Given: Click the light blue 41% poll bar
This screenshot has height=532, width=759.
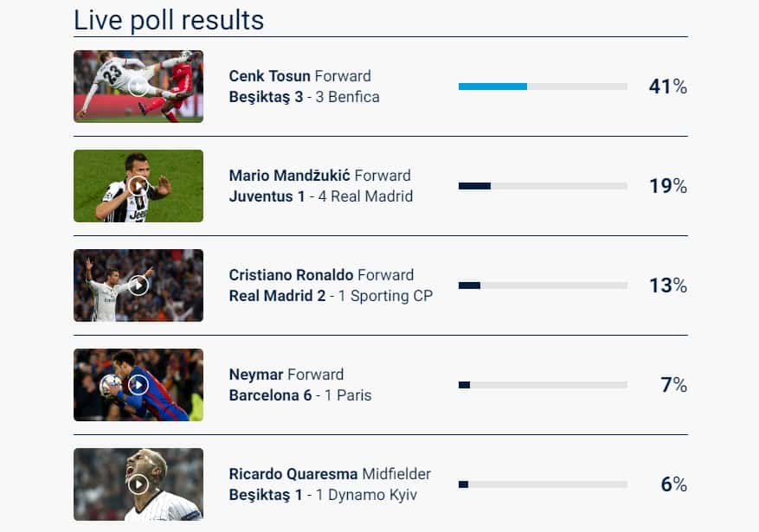Looking at the screenshot, I should 492,87.
